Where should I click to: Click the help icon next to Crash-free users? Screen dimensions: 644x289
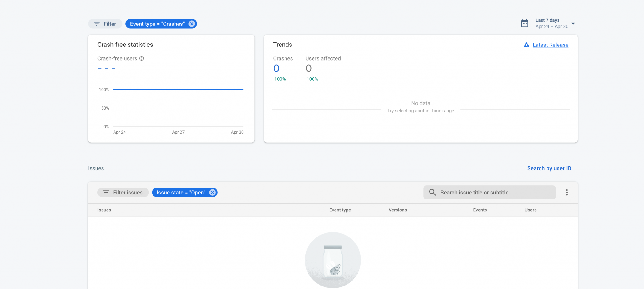tap(142, 58)
